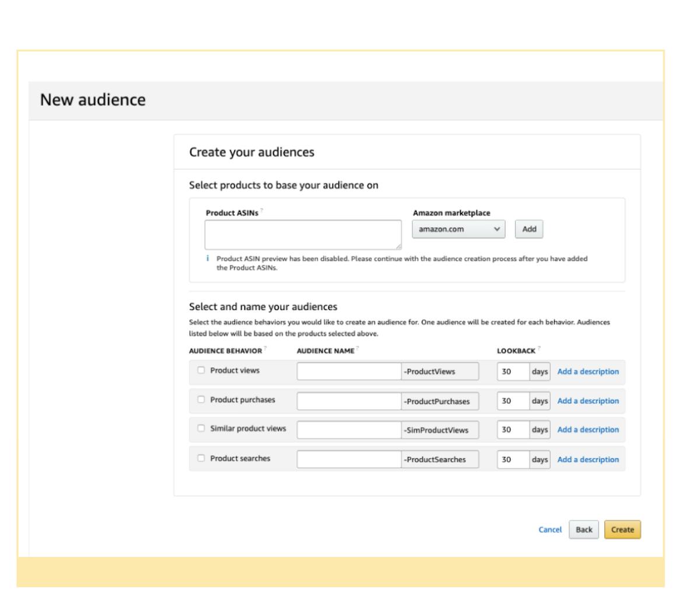Screen dimensions: 700x600
Task: Add a description for Product views row
Action: [588, 371]
